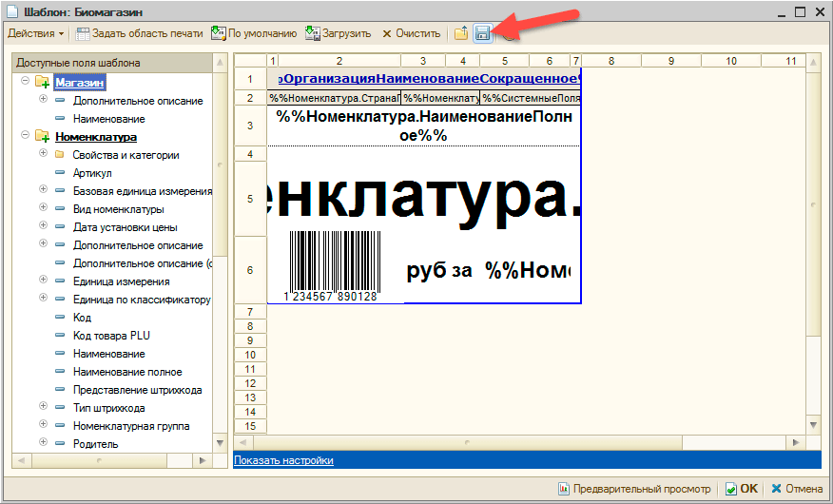
Task: Select the Код товара PLU field
Action: coord(111,336)
